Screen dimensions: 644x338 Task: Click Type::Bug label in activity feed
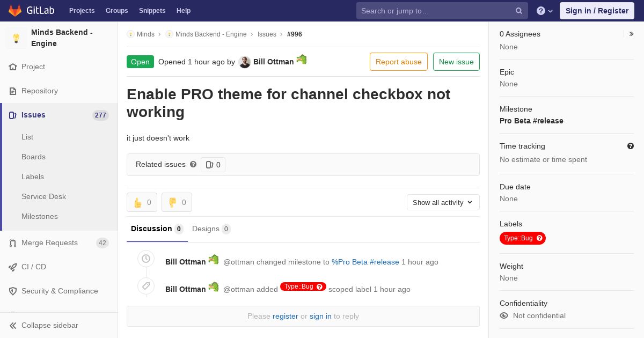[x=303, y=286]
